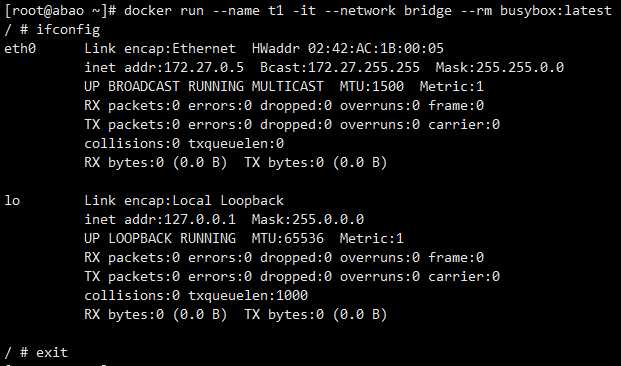
Task: Click the HWaddr 02:42:AC:1B:00:05 value
Action: [348, 49]
